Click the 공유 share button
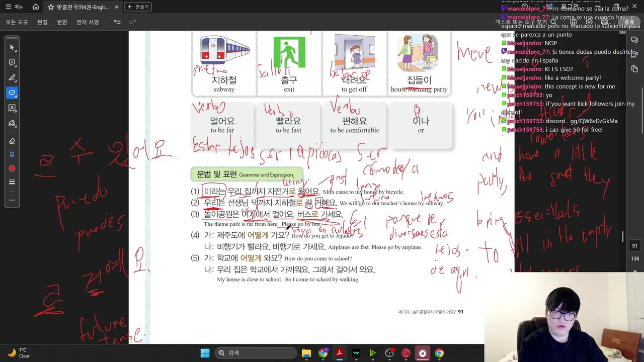This screenshot has height=362, width=644. click(629, 22)
